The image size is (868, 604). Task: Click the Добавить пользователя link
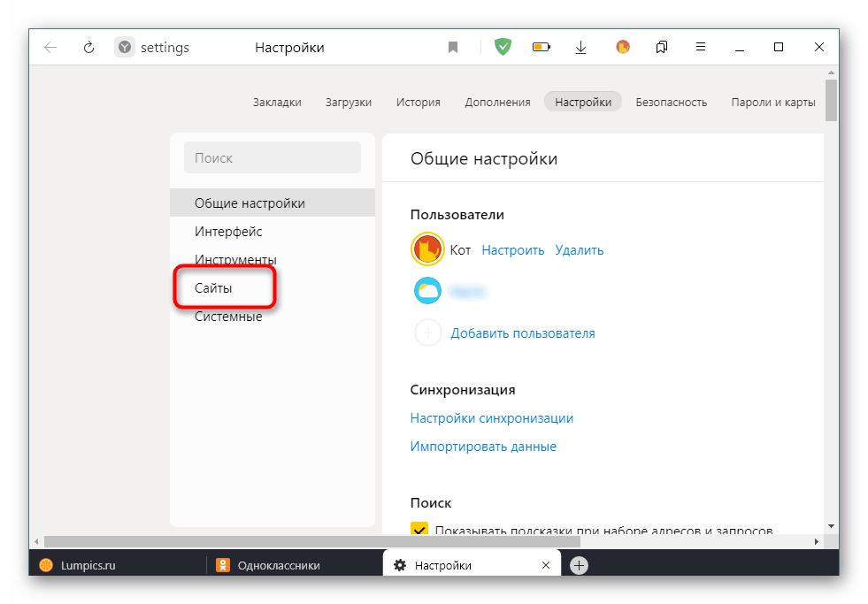pos(522,333)
